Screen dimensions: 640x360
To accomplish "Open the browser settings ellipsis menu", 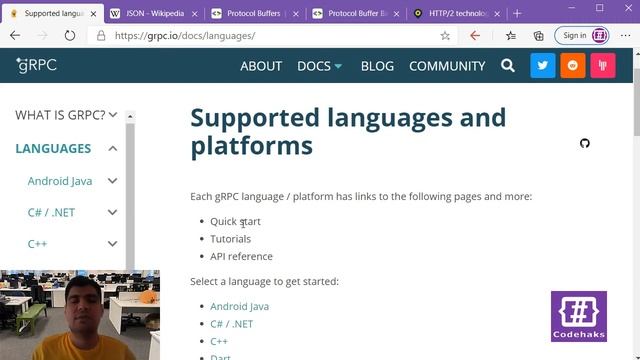I will pos(625,36).
